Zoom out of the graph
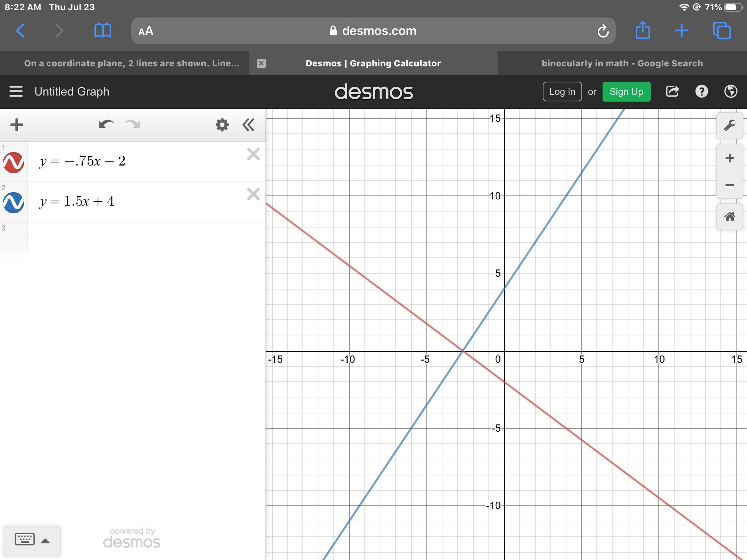Viewport: 747px width, 560px height. (x=729, y=185)
